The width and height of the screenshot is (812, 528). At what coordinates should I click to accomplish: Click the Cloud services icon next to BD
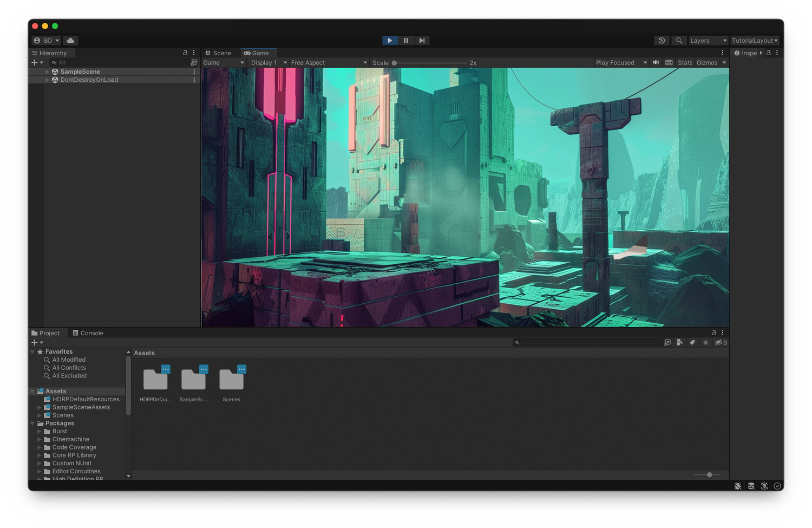pyautogui.click(x=70, y=40)
